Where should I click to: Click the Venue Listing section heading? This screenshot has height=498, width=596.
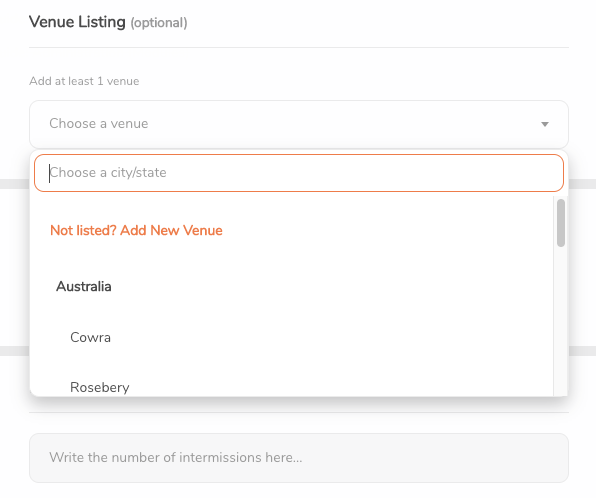77,22
